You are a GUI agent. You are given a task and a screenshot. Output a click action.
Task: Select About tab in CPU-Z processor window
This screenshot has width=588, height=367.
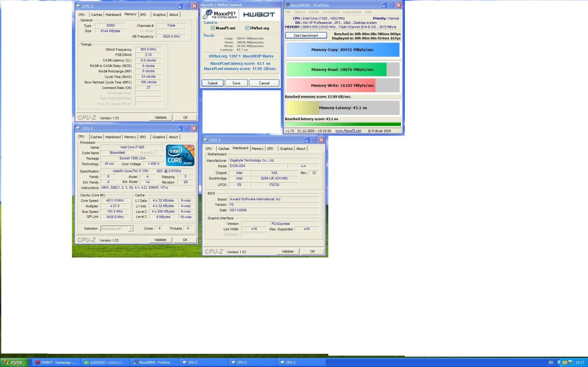pos(173,137)
